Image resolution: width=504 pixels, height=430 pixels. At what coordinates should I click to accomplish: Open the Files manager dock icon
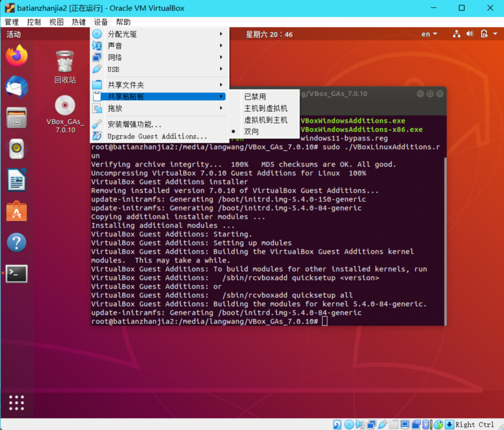(16, 117)
